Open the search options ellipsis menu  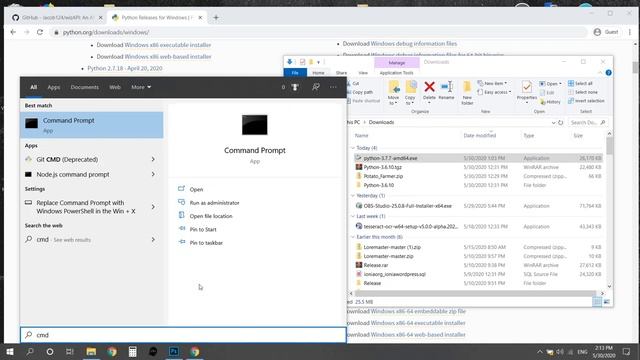[x=333, y=87]
